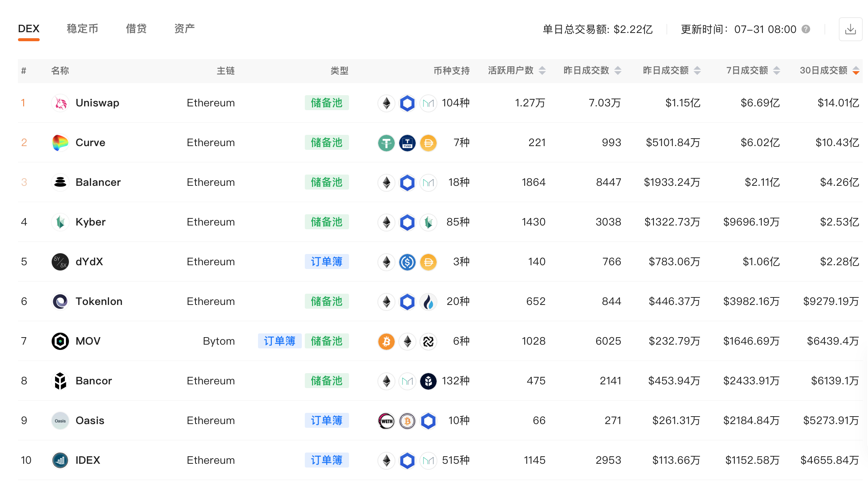Click the Curve rainbow logo
Image resolution: width=868 pixels, height=481 pixels.
(60, 143)
